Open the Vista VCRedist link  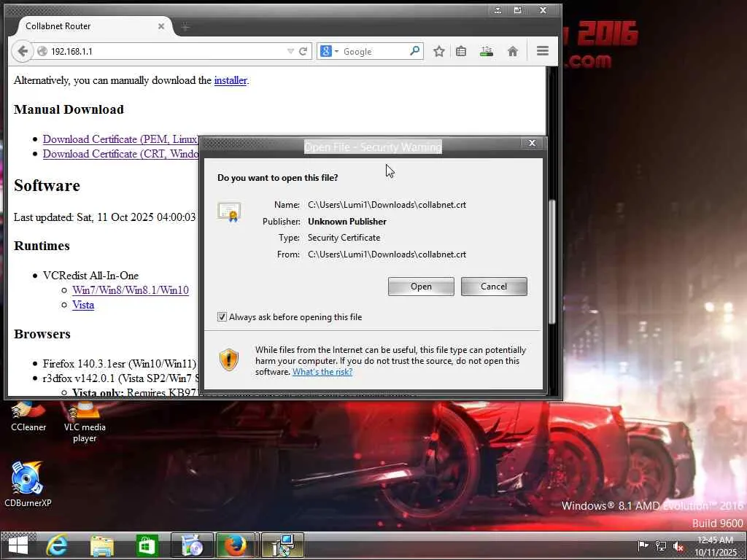coord(83,305)
